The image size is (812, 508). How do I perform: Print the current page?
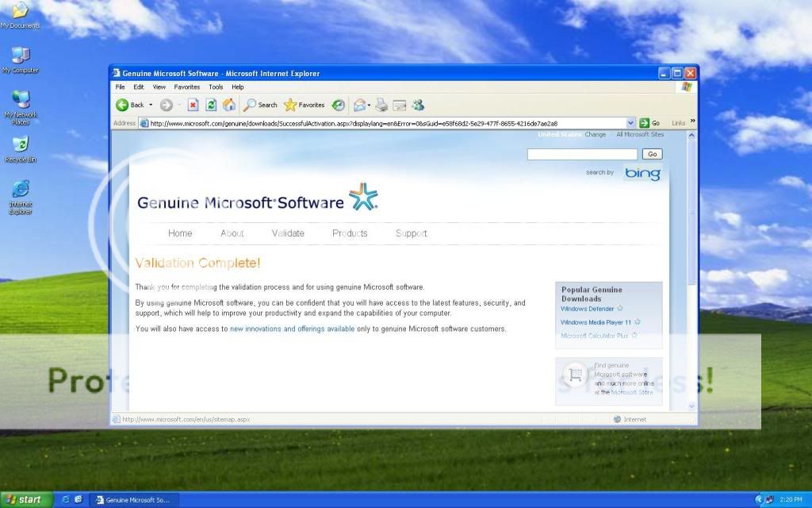[380, 104]
